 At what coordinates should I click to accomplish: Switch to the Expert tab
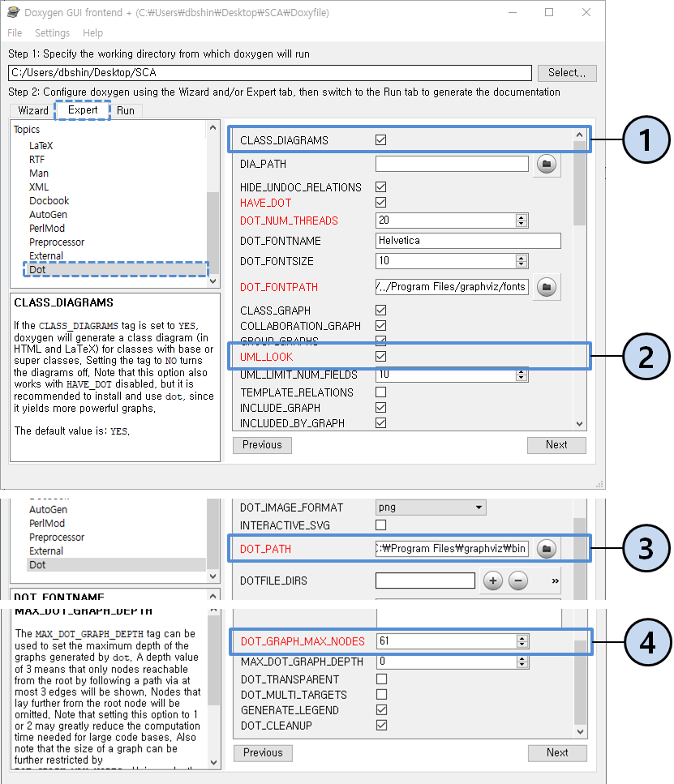[x=83, y=110]
